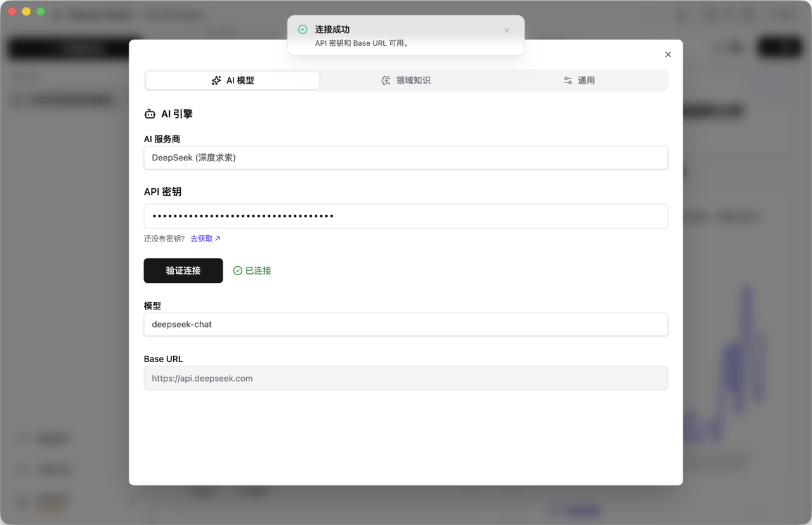This screenshot has height=525, width=812.
Task: Click the success check icon in 连接成功 toast
Action: click(302, 29)
